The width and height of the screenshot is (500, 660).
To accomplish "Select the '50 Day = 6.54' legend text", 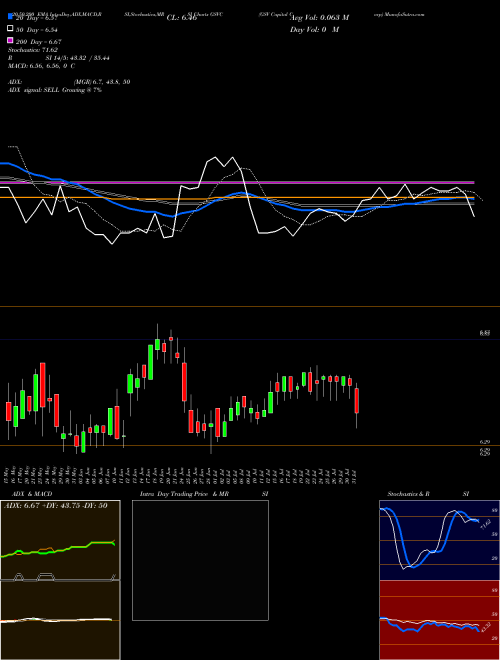I will (36, 30).
